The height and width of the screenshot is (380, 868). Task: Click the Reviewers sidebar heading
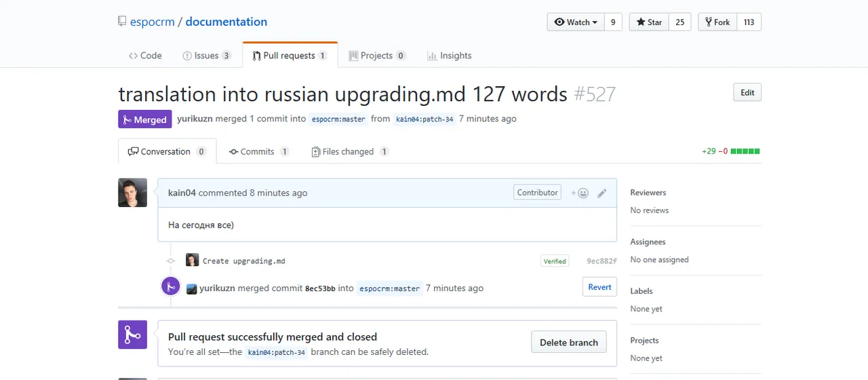pos(648,193)
